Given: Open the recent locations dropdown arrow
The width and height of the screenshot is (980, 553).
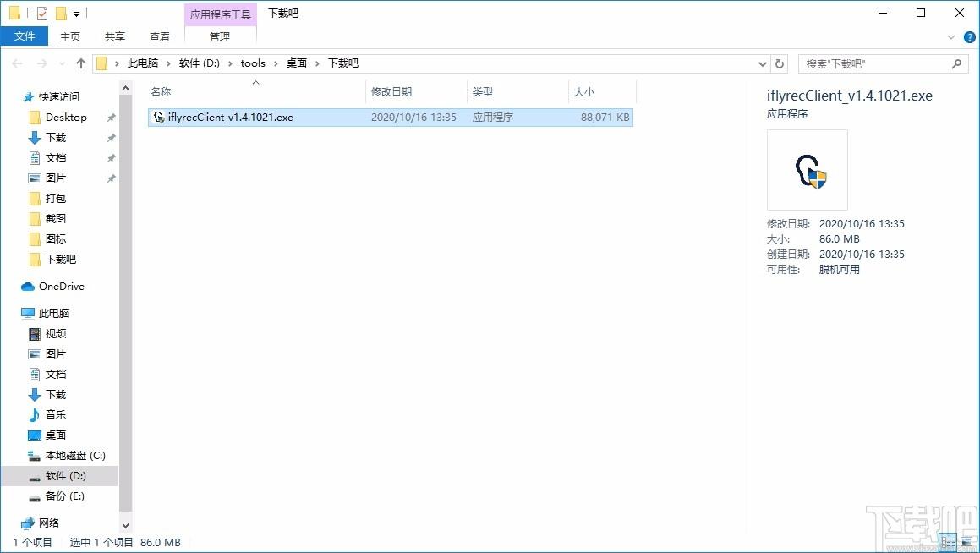Looking at the screenshot, I should (61, 63).
